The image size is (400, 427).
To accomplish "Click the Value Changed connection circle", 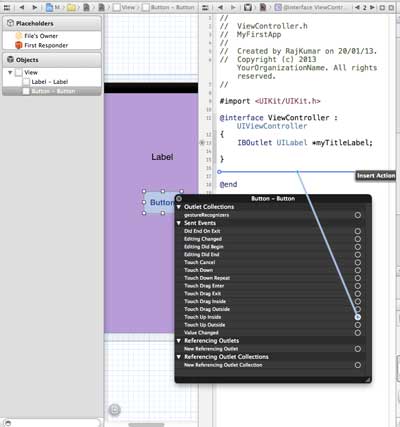I will (358, 333).
